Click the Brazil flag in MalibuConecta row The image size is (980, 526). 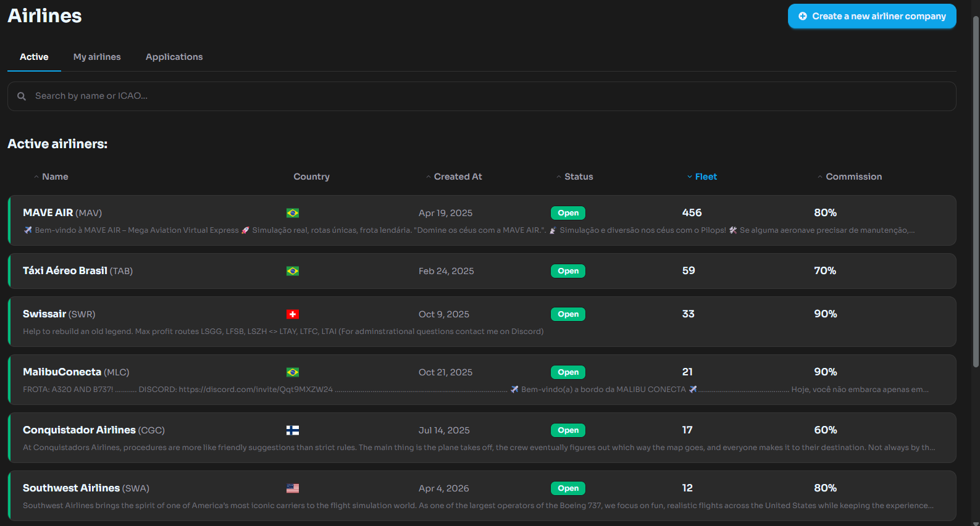[293, 372]
